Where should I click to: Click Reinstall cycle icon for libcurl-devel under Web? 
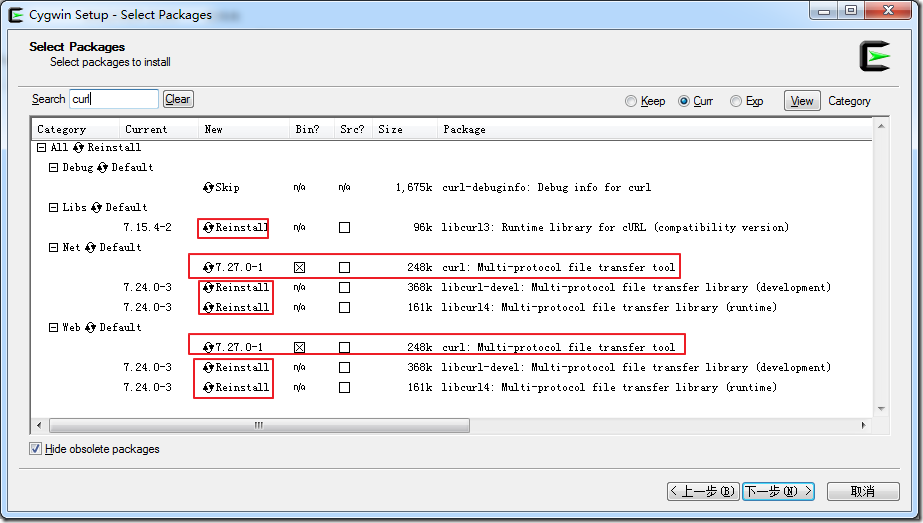click(x=208, y=368)
